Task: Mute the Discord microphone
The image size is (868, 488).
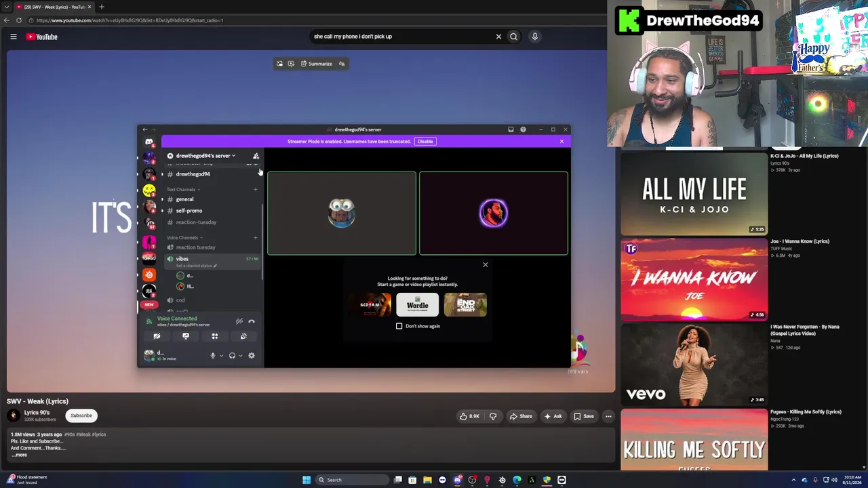Action: 213,355
